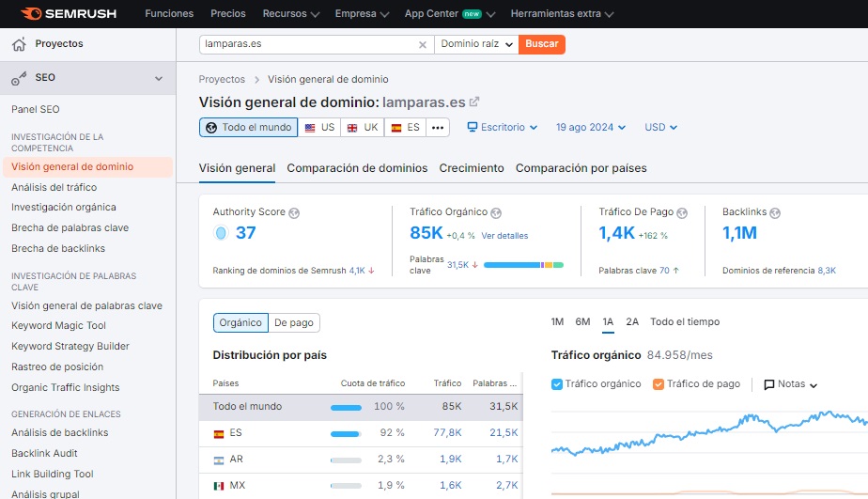This screenshot has width=868, height=499.
Task: Switch to Visión general tab
Action: click(x=237, y=168)
